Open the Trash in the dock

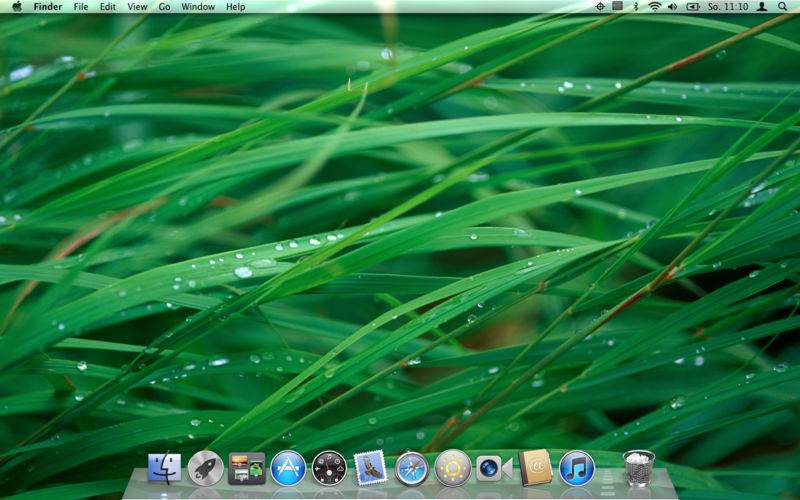[639, 468]
